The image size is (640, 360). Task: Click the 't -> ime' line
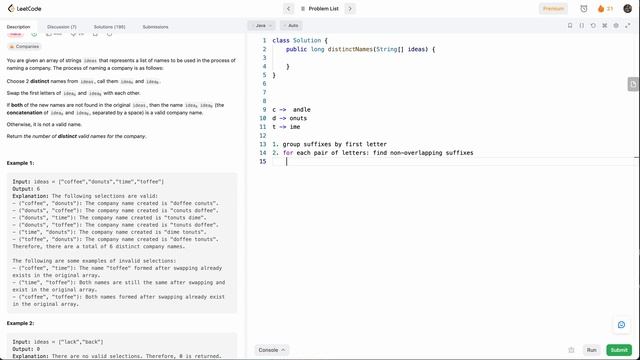[x=286, y=127]
